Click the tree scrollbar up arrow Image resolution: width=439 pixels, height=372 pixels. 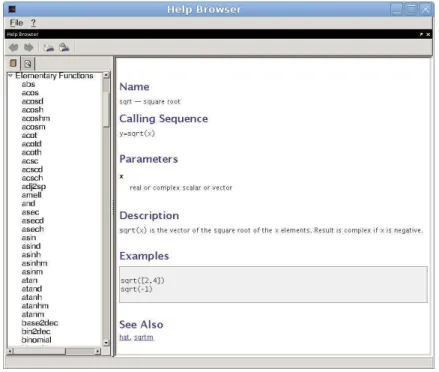pyautogui.click(x=106, y=75)
